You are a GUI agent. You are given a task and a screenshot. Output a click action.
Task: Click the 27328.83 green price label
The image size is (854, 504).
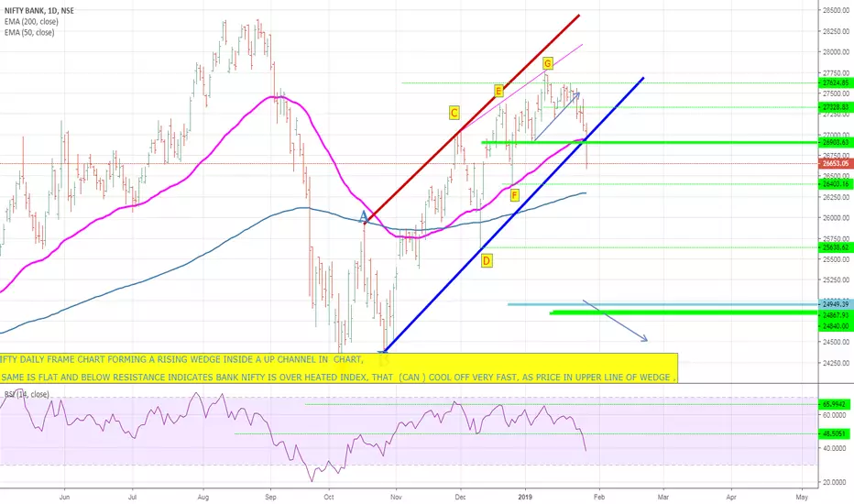pos(836,107)
